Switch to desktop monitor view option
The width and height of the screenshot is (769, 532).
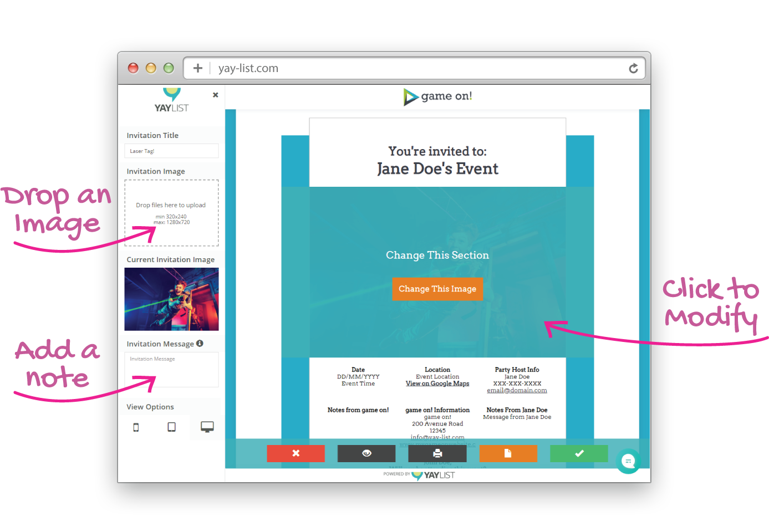207,427
